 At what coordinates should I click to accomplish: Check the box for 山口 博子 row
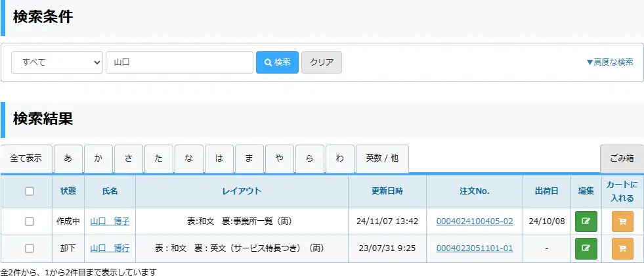pos(30,221)
